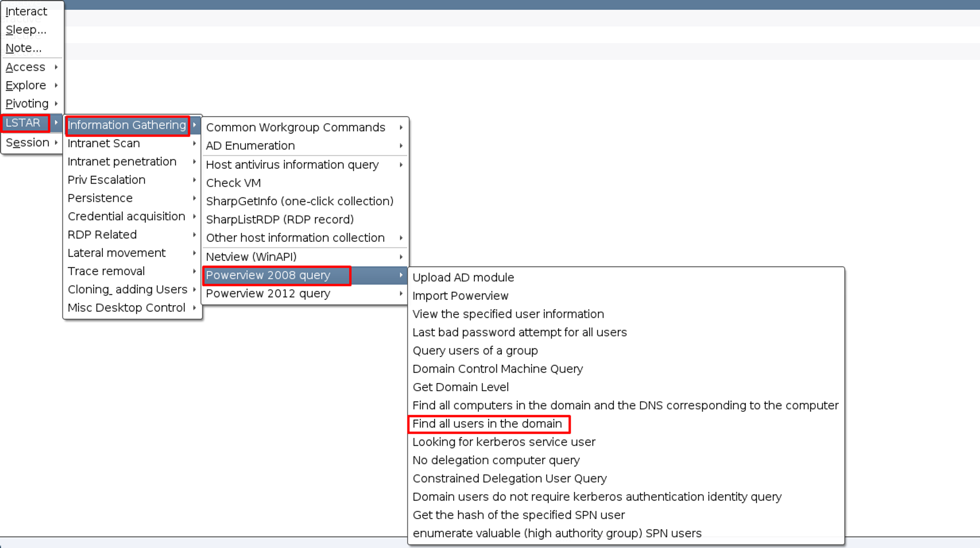Select Import Powerview option

tap(461, 295)
